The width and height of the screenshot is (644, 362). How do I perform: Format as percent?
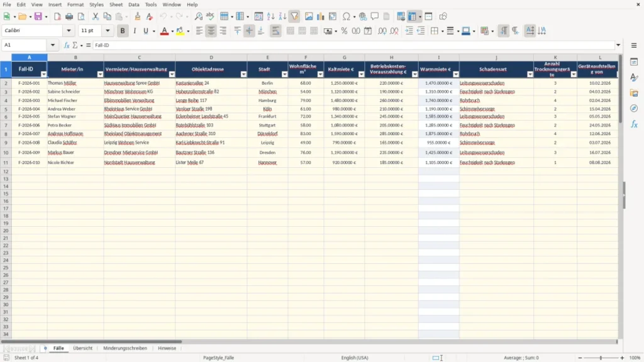344,31
